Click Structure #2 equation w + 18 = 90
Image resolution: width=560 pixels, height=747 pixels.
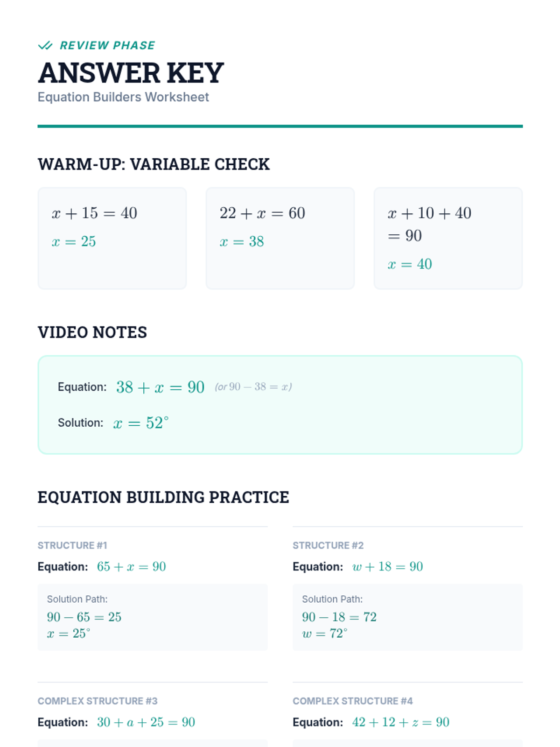coord(387,567)
